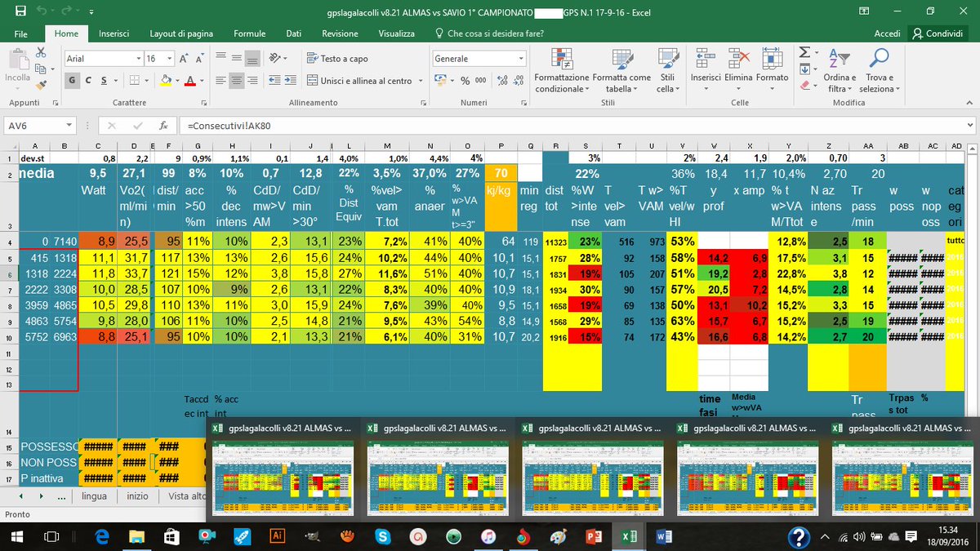Click Accedi to sign in
The height and width of the screenshot is (551, 980).
[x=887, y=33]
